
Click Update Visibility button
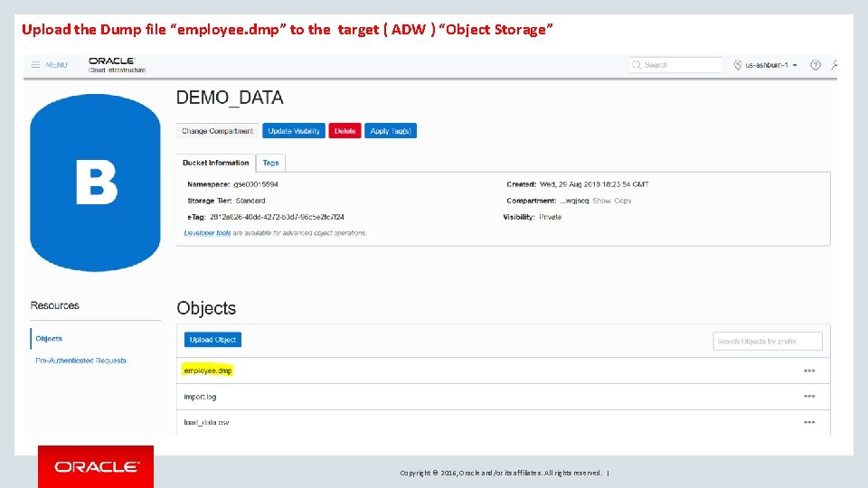pyautogui.click(x=294, y=131)
